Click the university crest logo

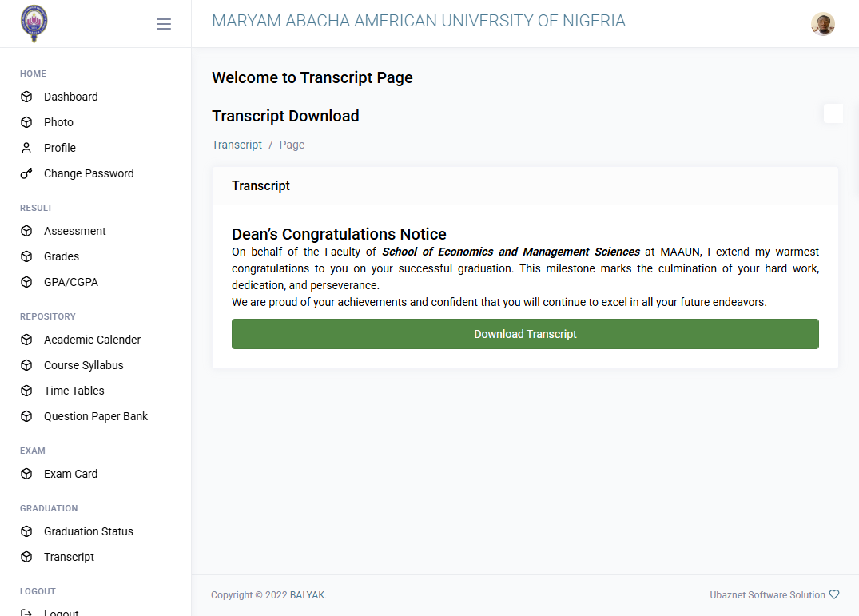tap(34, 23)
